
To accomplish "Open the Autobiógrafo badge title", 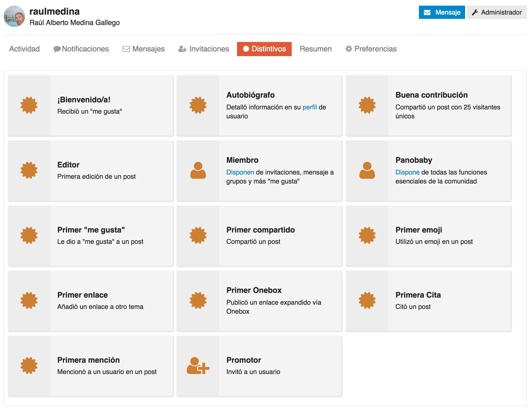I will point(250,95).
